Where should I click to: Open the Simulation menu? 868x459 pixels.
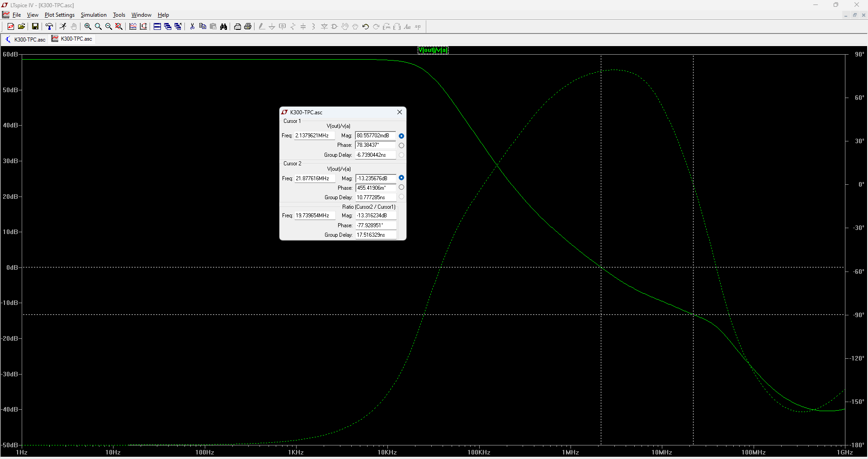point(94,15)
